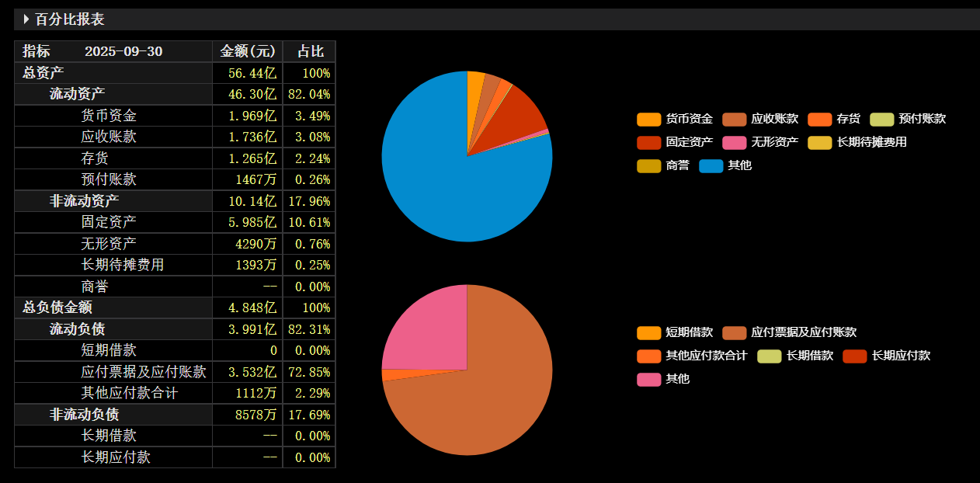Click the 货币资金 orange legend swatch

649,119
